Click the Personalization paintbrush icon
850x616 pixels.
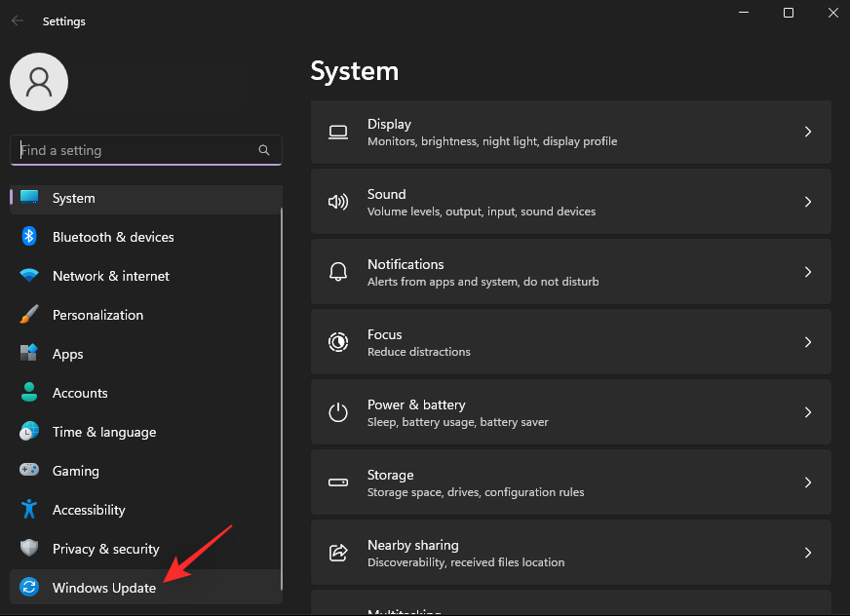(27, 315)
